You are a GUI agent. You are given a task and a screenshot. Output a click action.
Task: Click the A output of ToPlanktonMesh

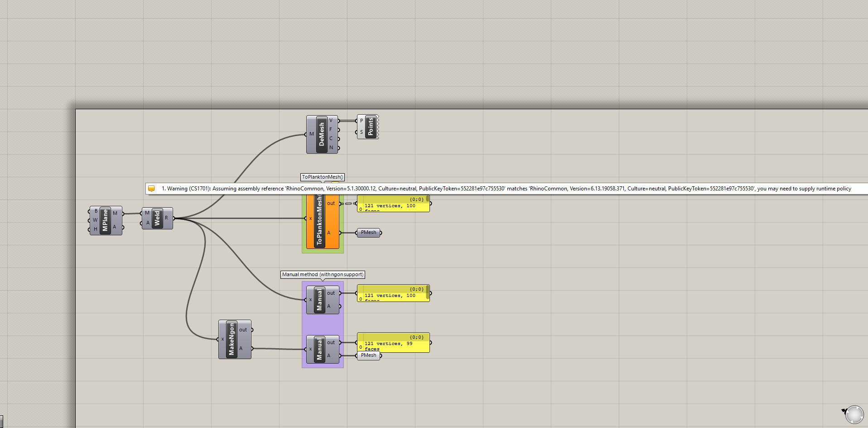point(329,233)
